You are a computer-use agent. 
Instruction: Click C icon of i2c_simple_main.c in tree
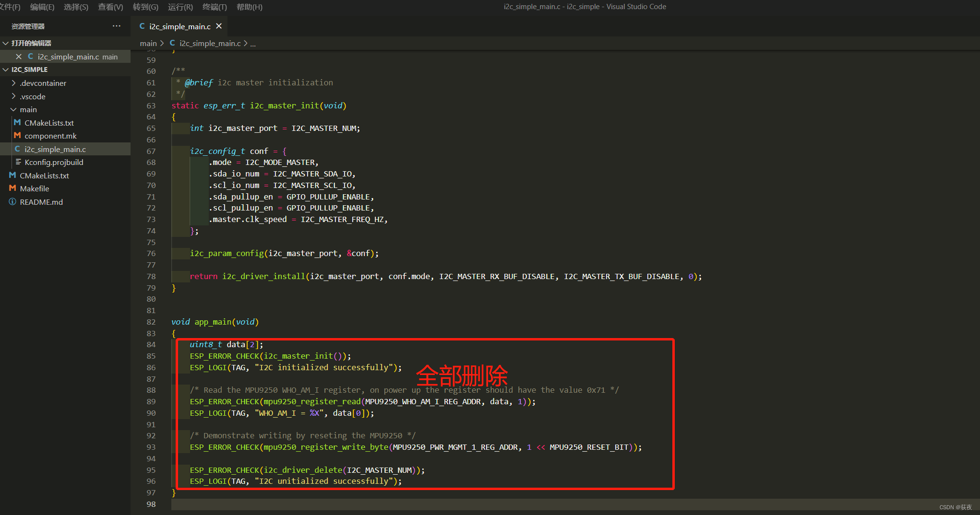coord(17,149)
